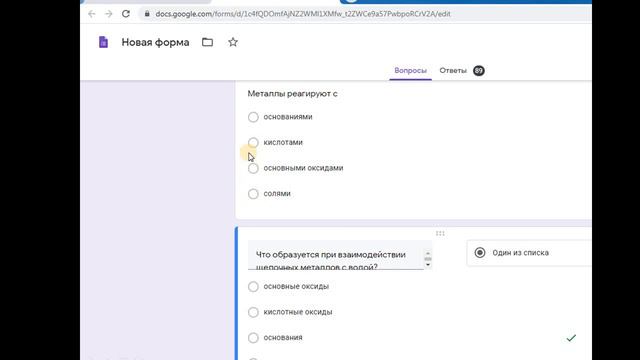Go forward with the browser forward arrow
Viewport: 640px width, 360px height.
pyautogui.click(x=109, y=14)
